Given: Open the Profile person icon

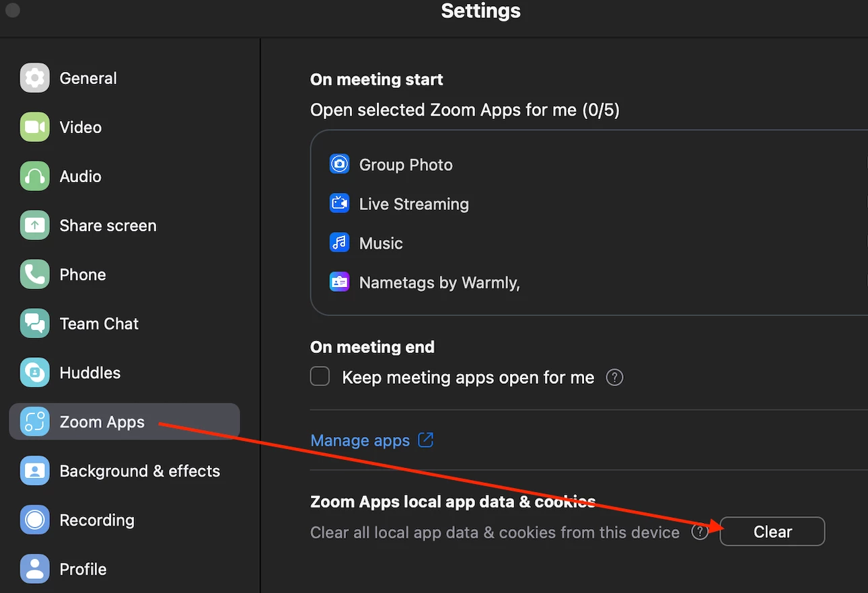Looking at the screenshot, I should (34, 569).
